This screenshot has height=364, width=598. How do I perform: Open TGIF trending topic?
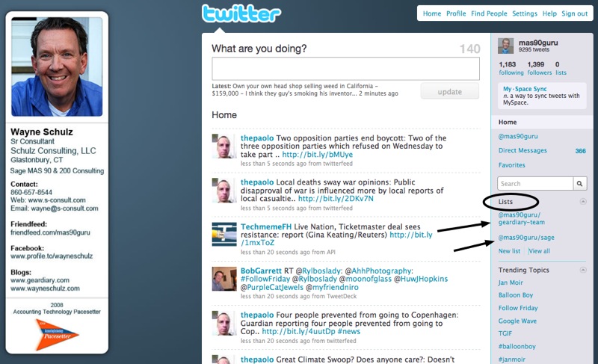click(x=505, y=333)
